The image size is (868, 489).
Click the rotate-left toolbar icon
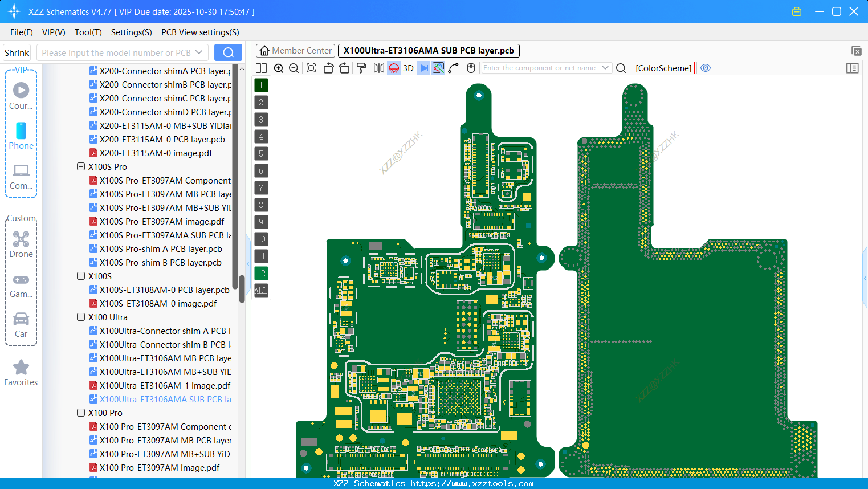pos(328,68)
